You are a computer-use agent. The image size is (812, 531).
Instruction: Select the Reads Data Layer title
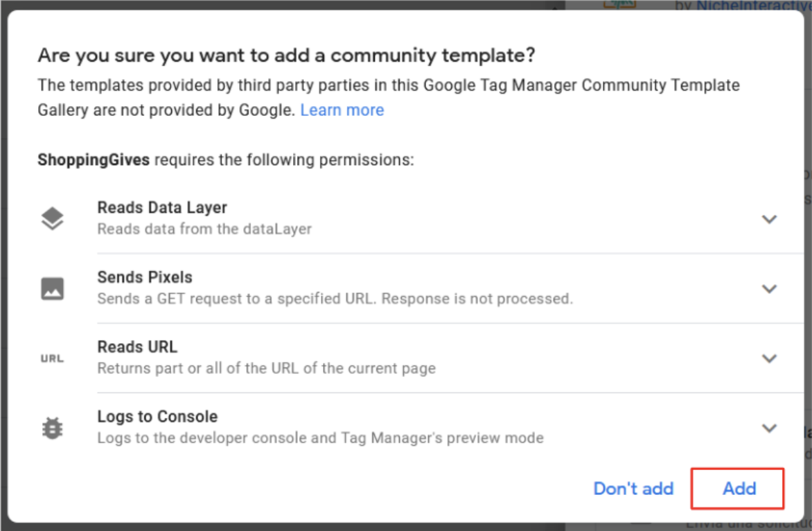162,208
